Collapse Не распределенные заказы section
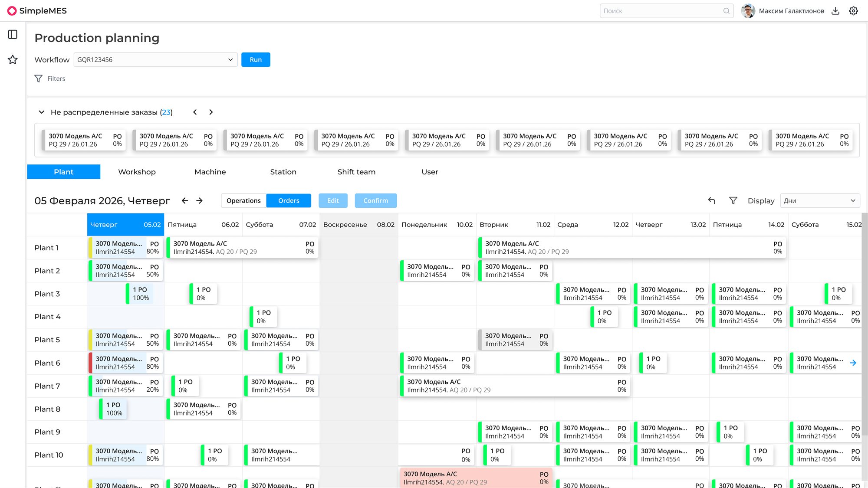 (x=42, y=112)
